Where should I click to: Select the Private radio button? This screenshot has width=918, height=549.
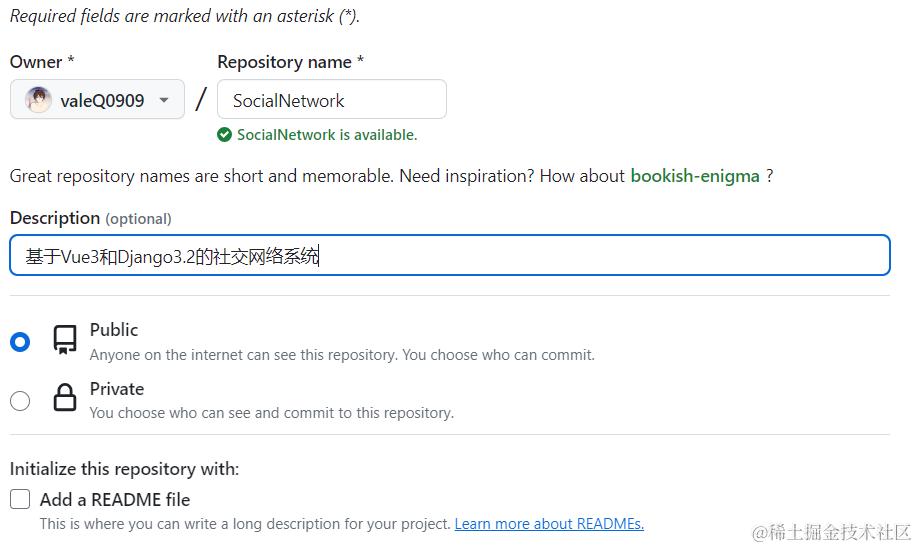click(20, 401)
